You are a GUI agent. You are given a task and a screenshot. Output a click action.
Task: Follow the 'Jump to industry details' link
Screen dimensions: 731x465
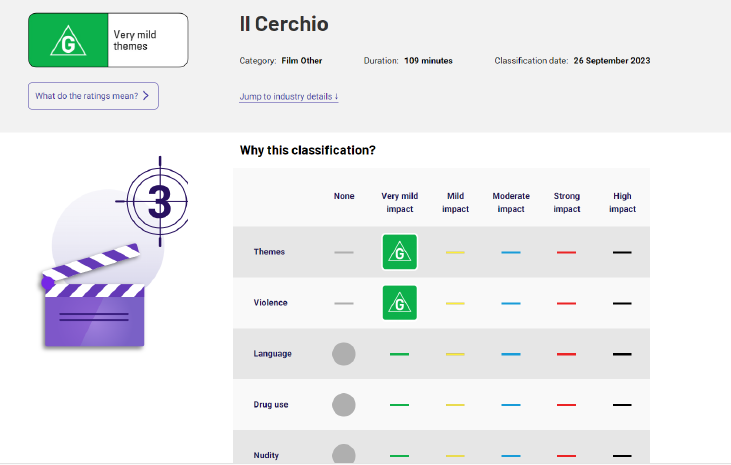(289, 97)
